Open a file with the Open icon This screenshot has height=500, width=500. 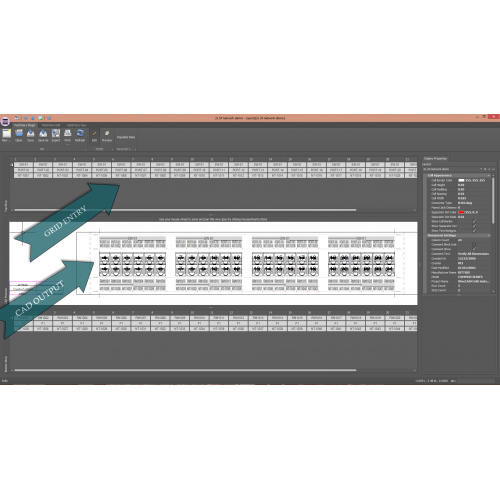click(19, 134)
